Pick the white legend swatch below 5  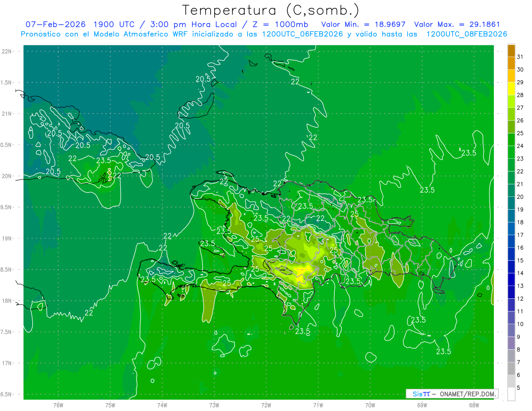click(x=511, y=394)
